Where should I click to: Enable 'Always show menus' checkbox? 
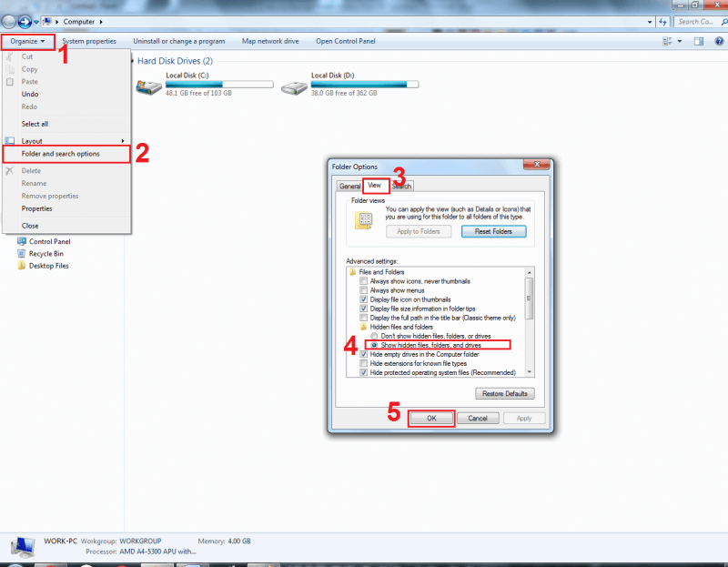point(364,289)
